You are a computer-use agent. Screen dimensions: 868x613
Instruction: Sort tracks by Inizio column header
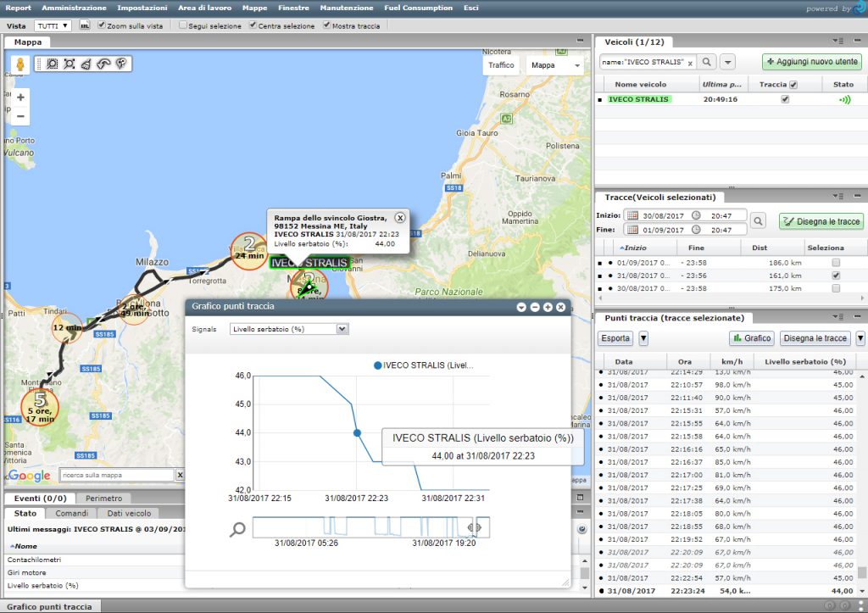point(635,248)
